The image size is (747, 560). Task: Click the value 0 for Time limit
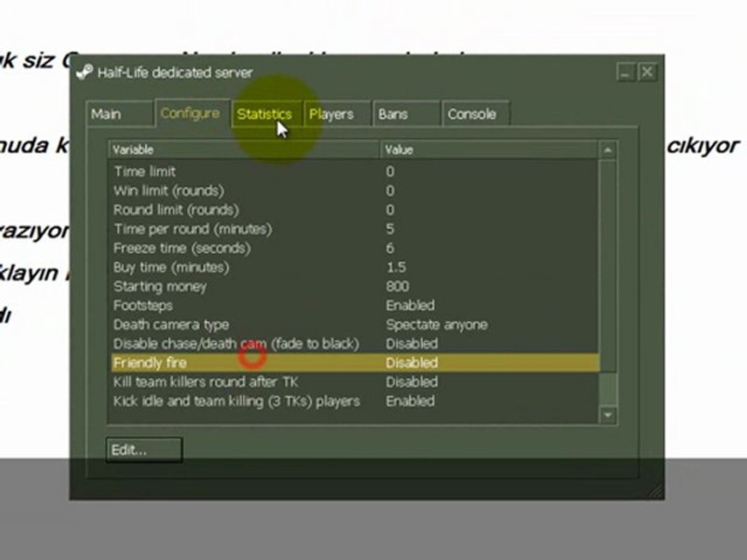390,172
